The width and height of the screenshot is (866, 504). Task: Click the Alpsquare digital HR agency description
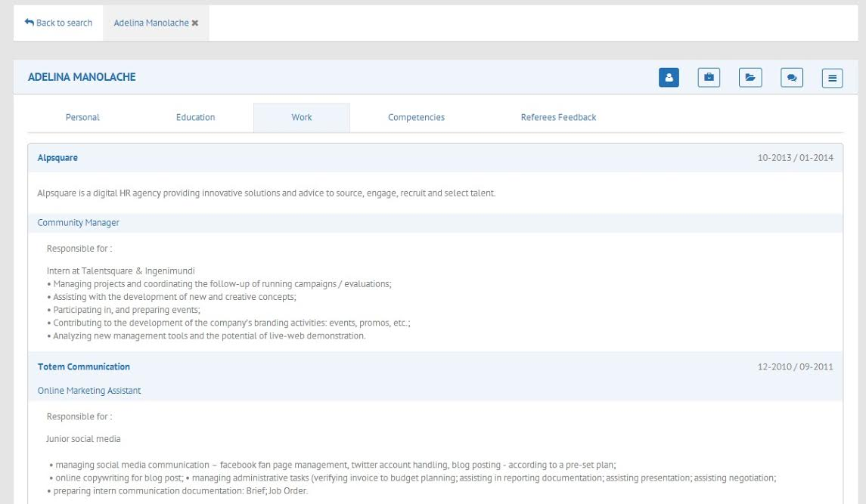pyautogui.click(x=266, y=193)
